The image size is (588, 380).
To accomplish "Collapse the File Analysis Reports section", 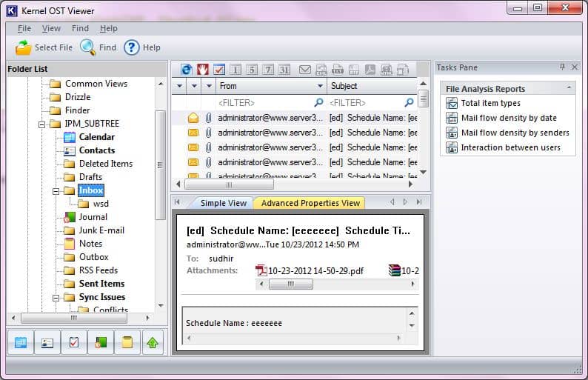I will [569, 87].
